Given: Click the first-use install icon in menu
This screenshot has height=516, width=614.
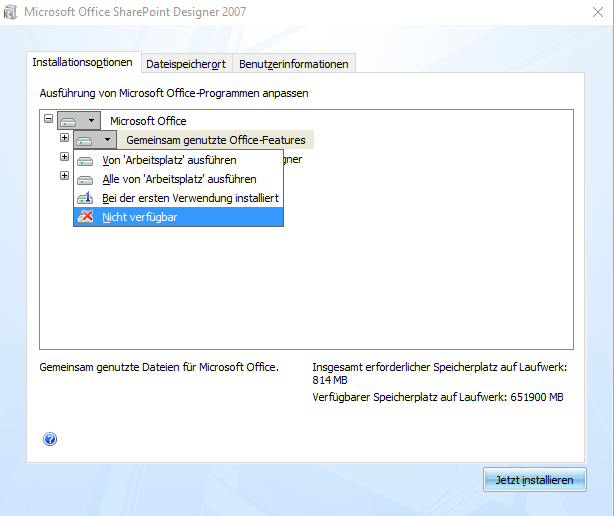Looking at the screenshot, I should coord(85,198).
